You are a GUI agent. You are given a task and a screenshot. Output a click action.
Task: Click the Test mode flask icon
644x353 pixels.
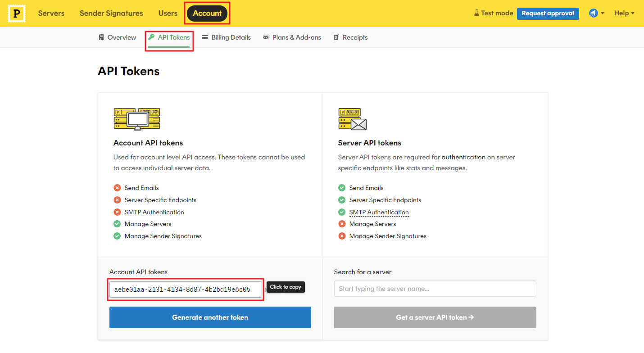pyautogui.click(x=476, y=13)
